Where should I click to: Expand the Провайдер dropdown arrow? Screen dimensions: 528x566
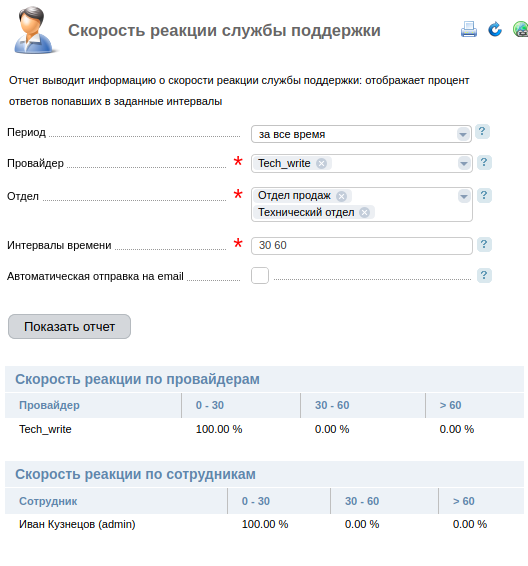463,164
